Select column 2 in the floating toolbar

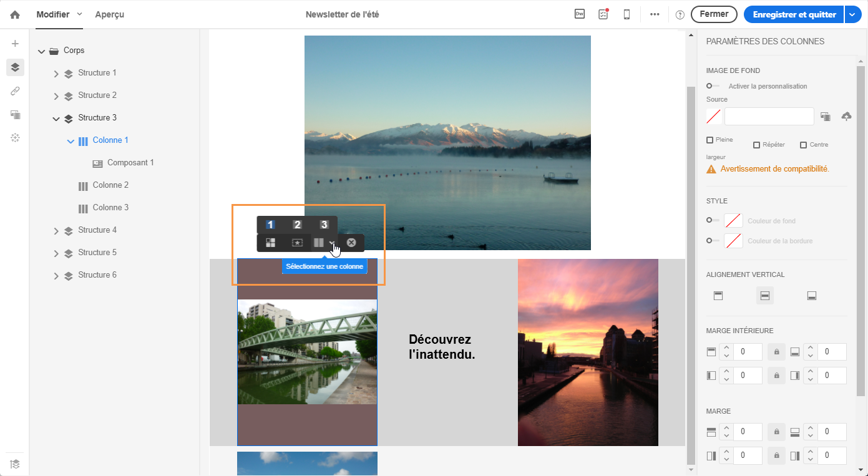[x=298, y=225]
